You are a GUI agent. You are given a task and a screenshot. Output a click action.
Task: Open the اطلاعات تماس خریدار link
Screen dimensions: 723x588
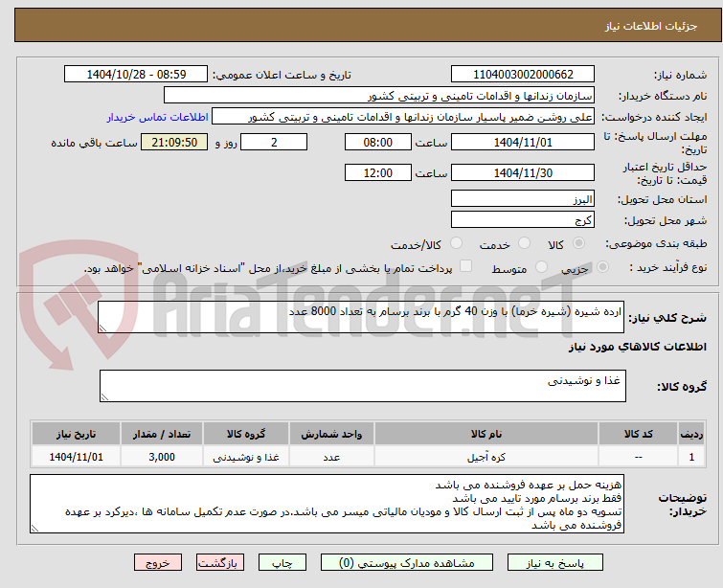(158, 117)
